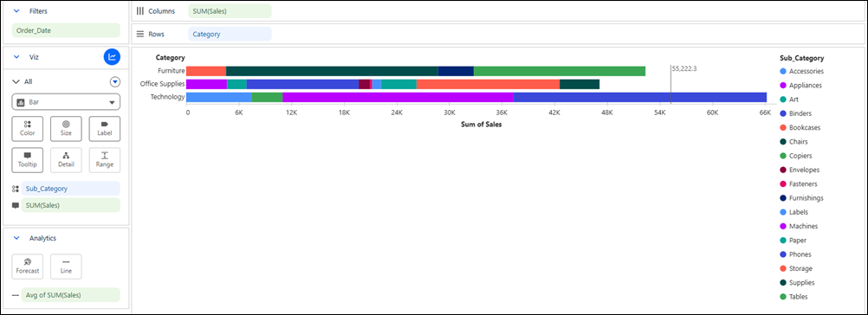
Task: Click the Size mark button
Action: click(66, 128)
